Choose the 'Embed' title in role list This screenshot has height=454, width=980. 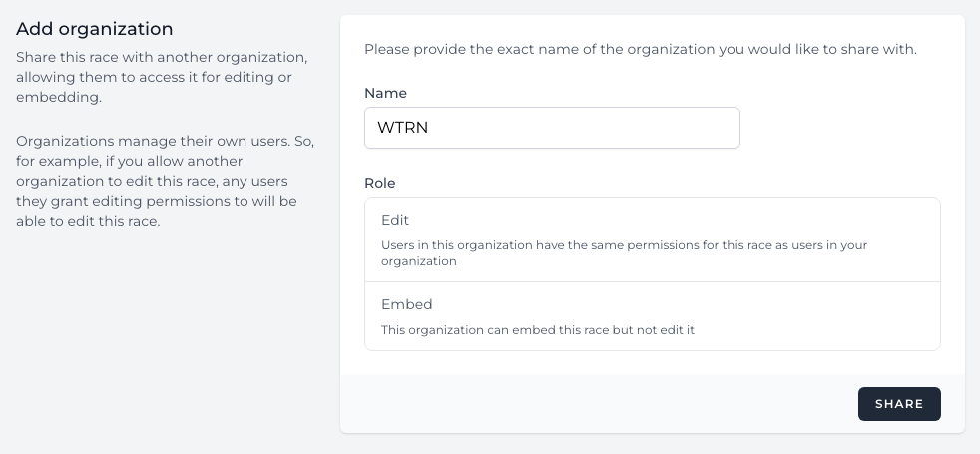coord(406,304)
